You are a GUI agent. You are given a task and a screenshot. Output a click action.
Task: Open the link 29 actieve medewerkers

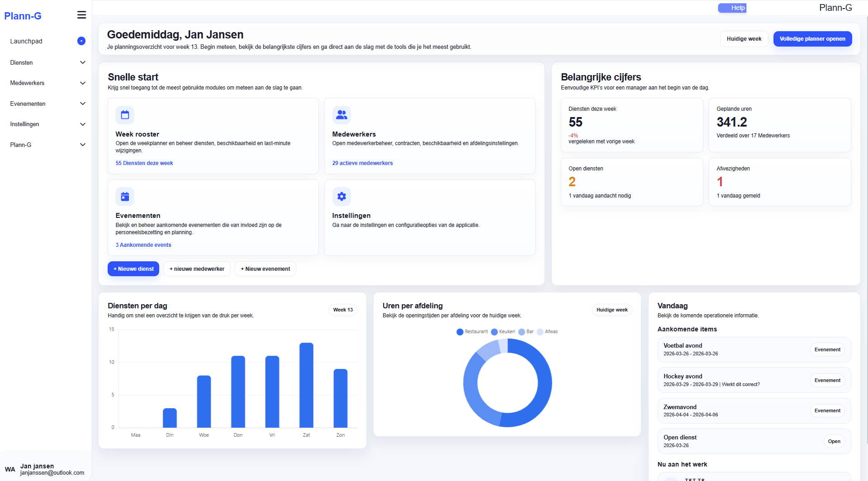pyautogui.click(x=362, y=163)
